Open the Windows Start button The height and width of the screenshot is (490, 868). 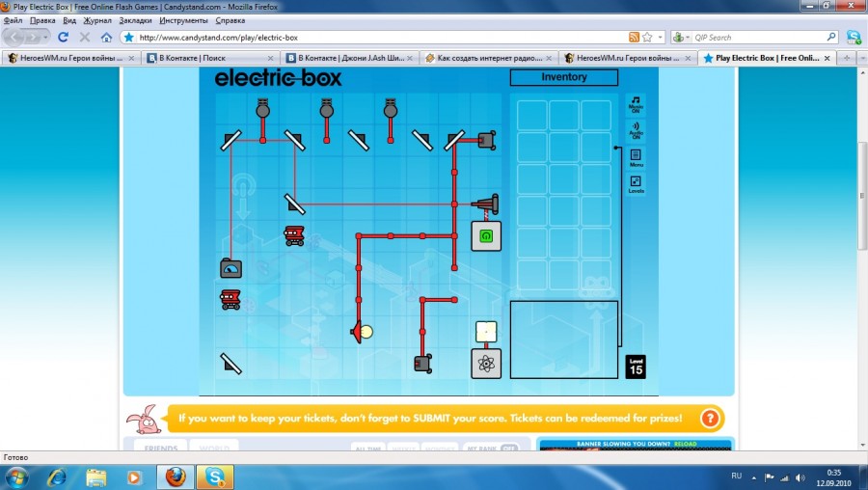[15, 477]
